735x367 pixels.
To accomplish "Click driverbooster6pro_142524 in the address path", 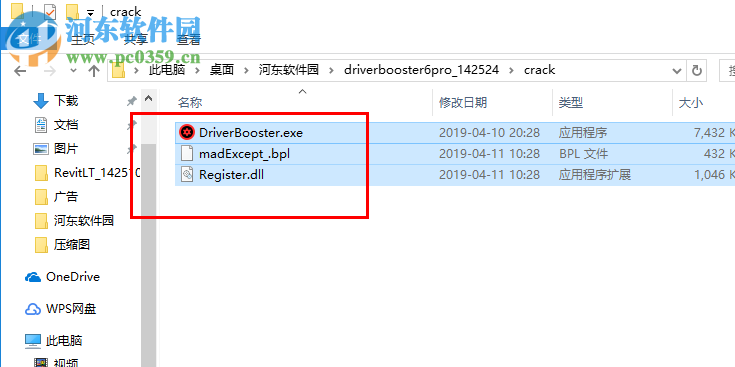I will click(421, 70).
